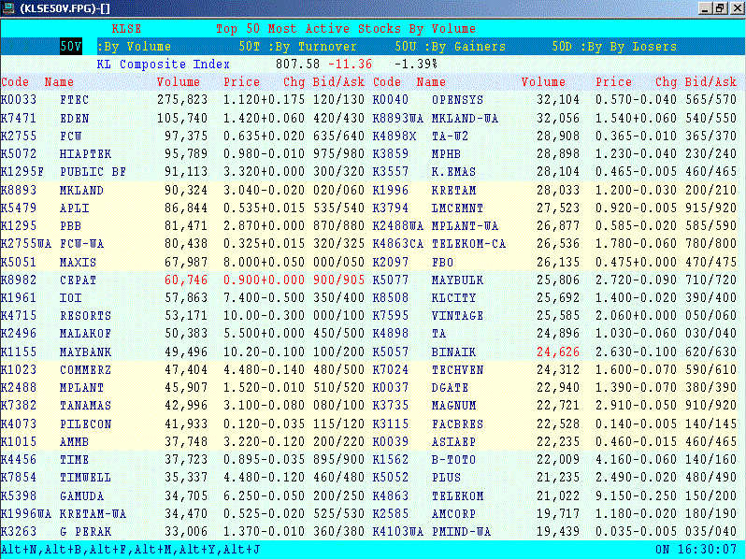
Task: Click the TELEKOM stock with code K4863
Action: 458,496
